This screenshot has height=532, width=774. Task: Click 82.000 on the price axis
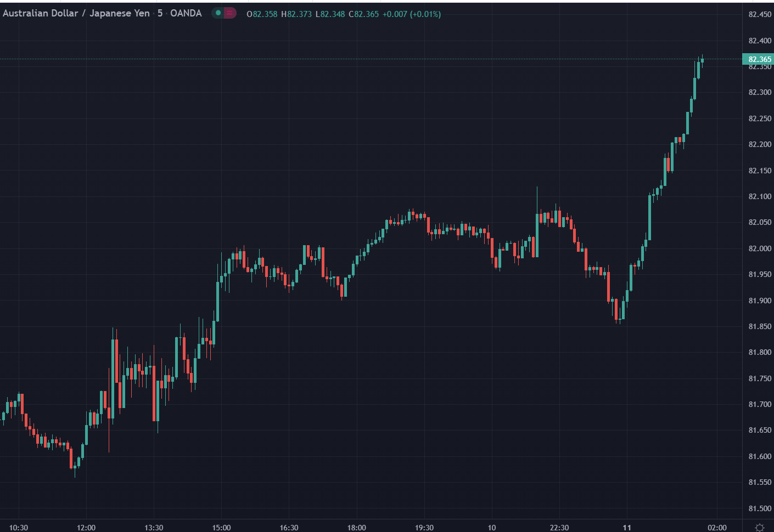760,248
